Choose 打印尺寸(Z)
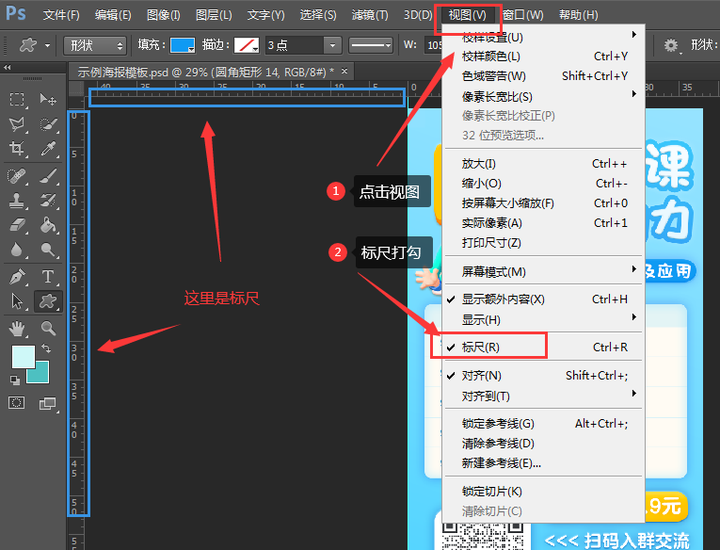 click(543, 242)
